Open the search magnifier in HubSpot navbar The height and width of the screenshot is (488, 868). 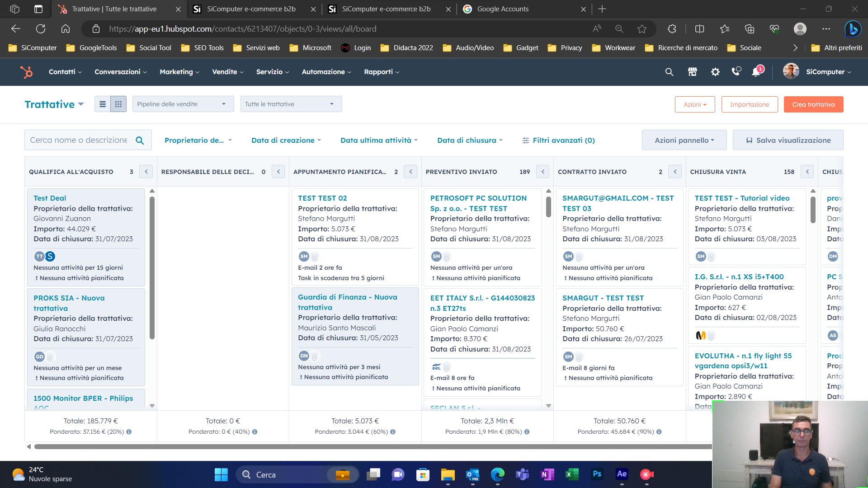[669, 72]
